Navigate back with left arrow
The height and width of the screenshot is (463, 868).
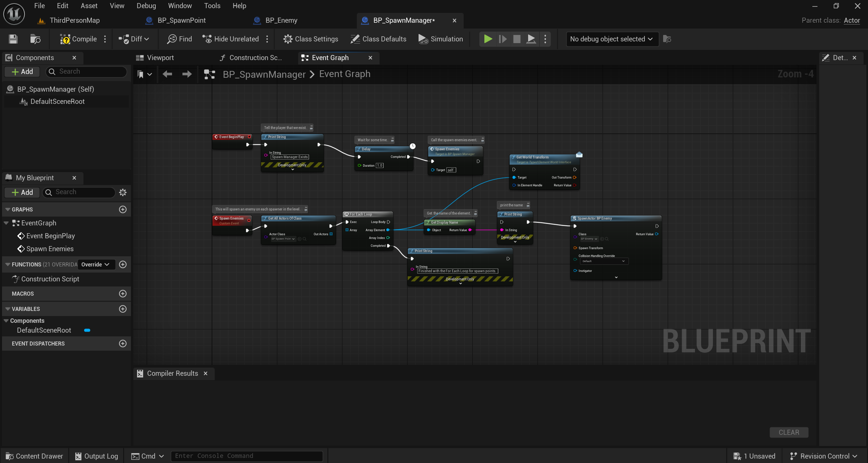(x=167, y=74)
